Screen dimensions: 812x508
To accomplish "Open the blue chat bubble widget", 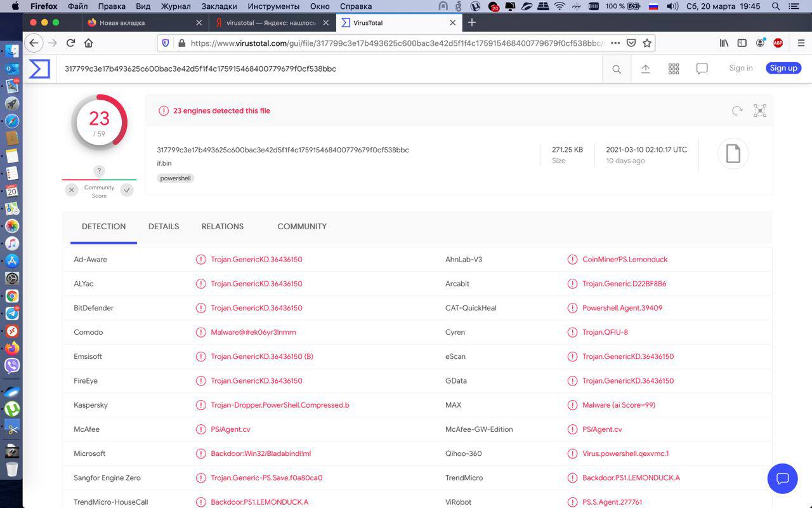I will tap(782, 479).
